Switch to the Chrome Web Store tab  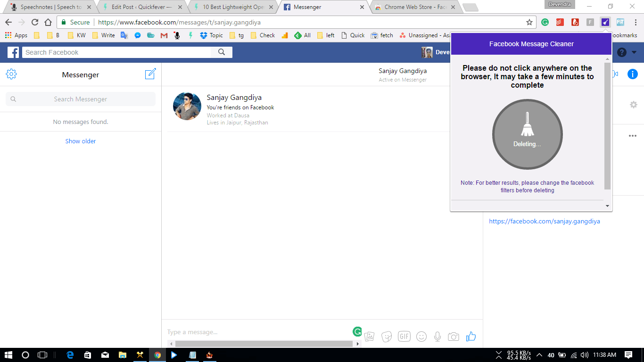415,7
